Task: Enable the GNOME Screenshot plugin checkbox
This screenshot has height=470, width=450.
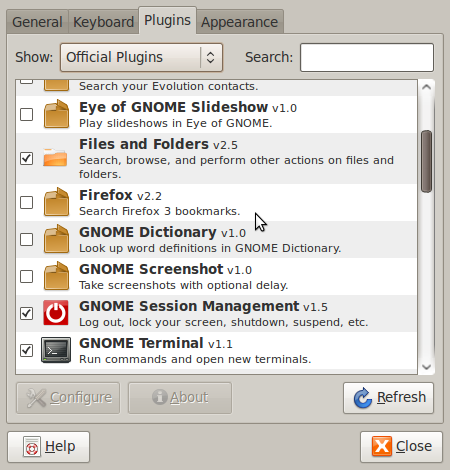Action: pyautogui.click(x=27, y=276)
